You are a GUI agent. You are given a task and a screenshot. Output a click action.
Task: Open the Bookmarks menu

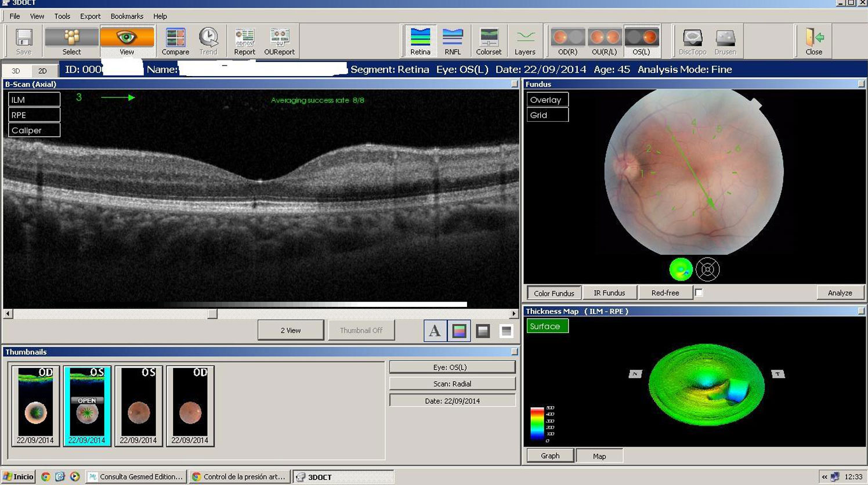(x=126, y=16)
